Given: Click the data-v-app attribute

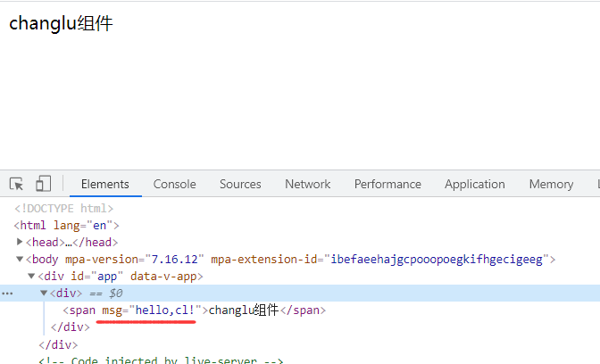Looking at the screenshot, I should coord(163,276).
